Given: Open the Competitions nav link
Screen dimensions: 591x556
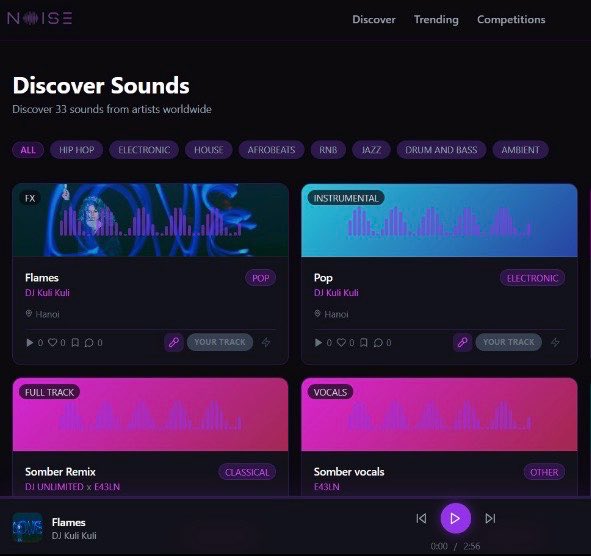Looking at the screenshot, I should pos(511,20).
